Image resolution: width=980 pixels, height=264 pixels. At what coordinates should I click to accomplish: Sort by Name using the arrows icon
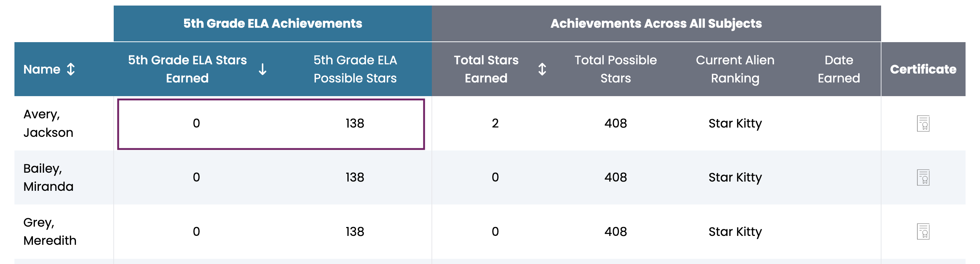(x=71, y=69)
